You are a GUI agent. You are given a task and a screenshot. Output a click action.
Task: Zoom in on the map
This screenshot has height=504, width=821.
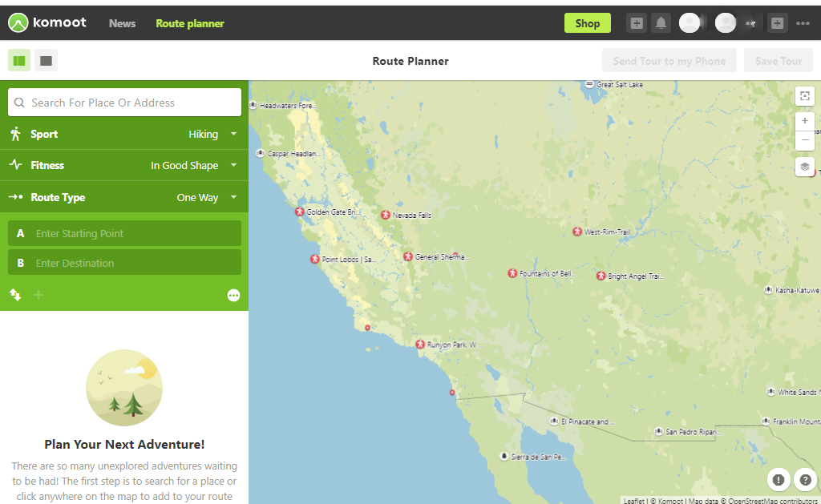click(805, 121)
